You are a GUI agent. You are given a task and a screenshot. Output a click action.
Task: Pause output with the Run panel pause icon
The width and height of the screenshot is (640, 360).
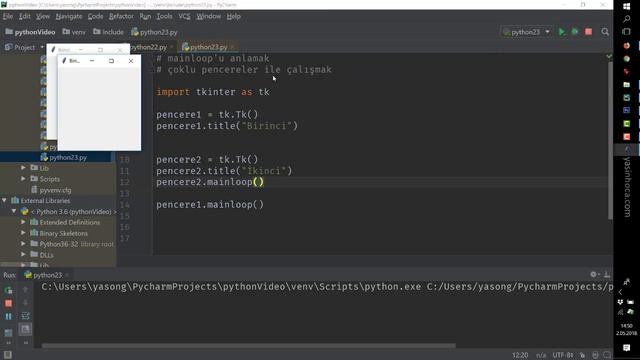[x=8, y=316]
